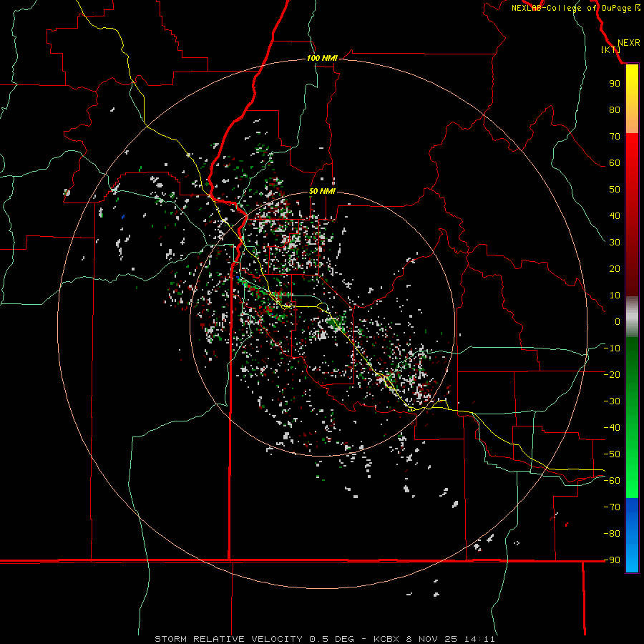Click the 30 value on the velocity scale
The width and height of the screenshot is (644, 644).
[615, 243]
